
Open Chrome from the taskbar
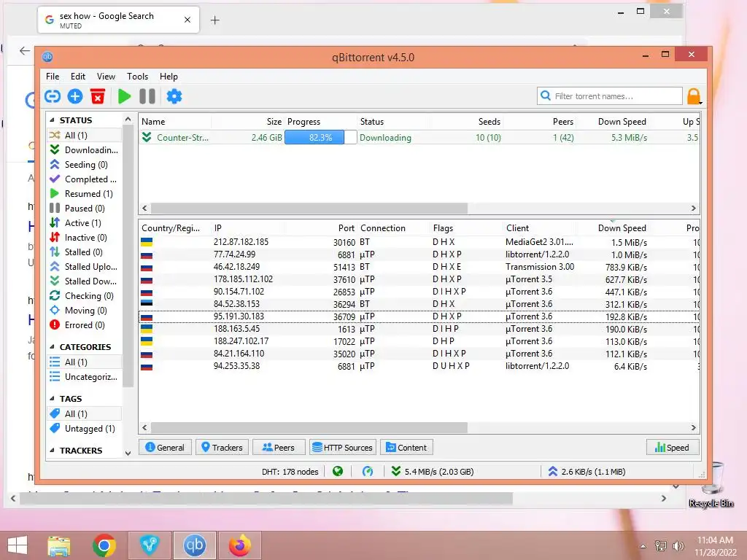[x=104, y=545]
